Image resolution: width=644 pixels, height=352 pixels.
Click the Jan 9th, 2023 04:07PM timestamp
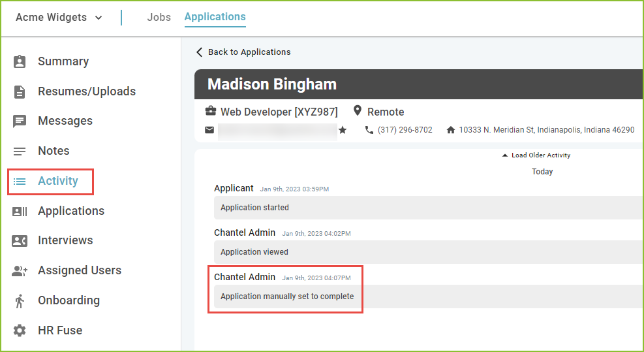click(x=316, y=278)
